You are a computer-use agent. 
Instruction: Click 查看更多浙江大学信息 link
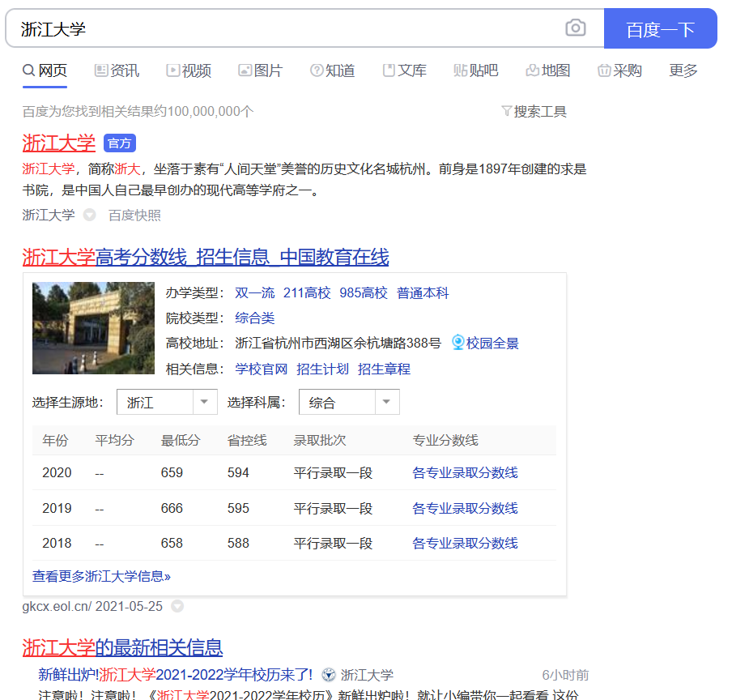point(101,576)
